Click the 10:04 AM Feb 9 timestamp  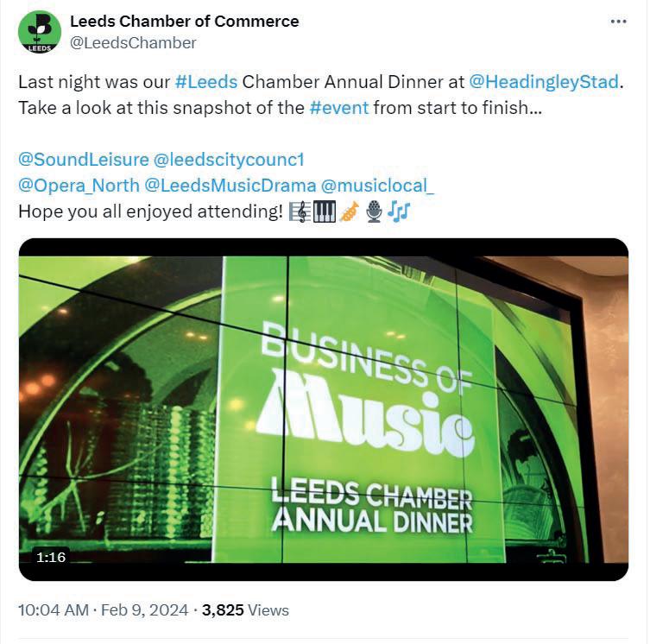tap(103, 609)
